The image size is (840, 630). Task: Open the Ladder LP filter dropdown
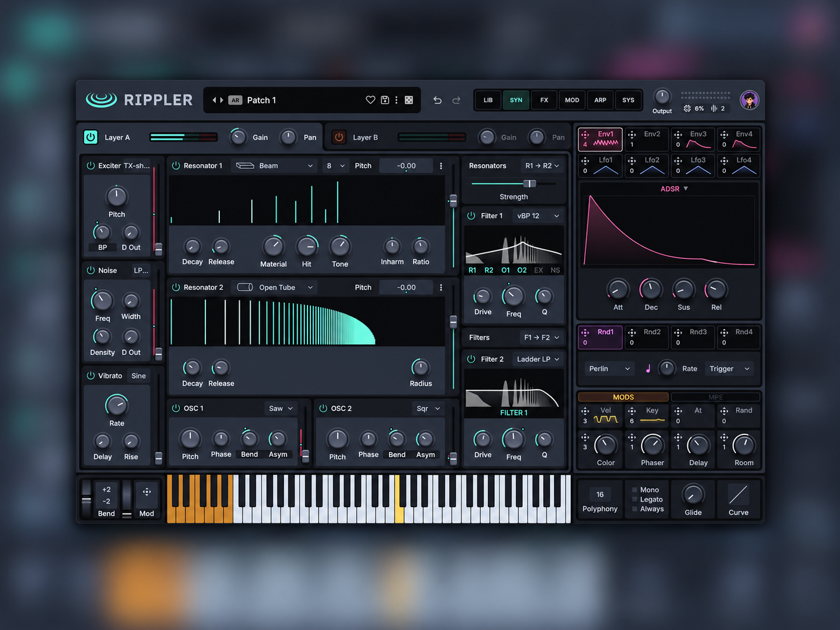[x=538, y=360]
